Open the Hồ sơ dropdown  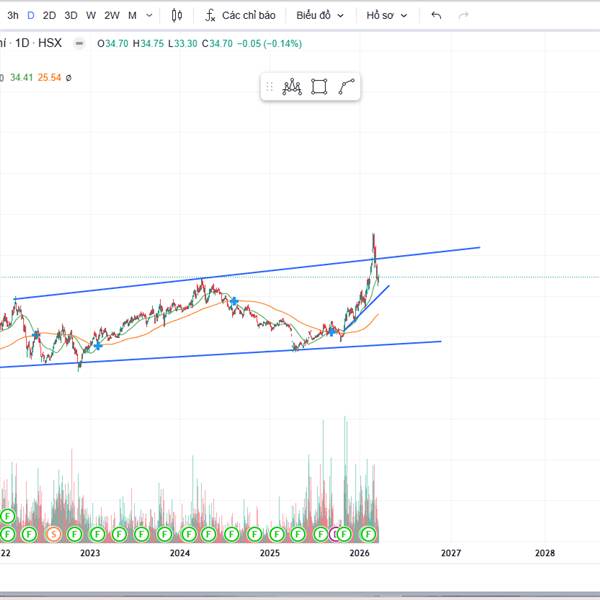[386, 15]
